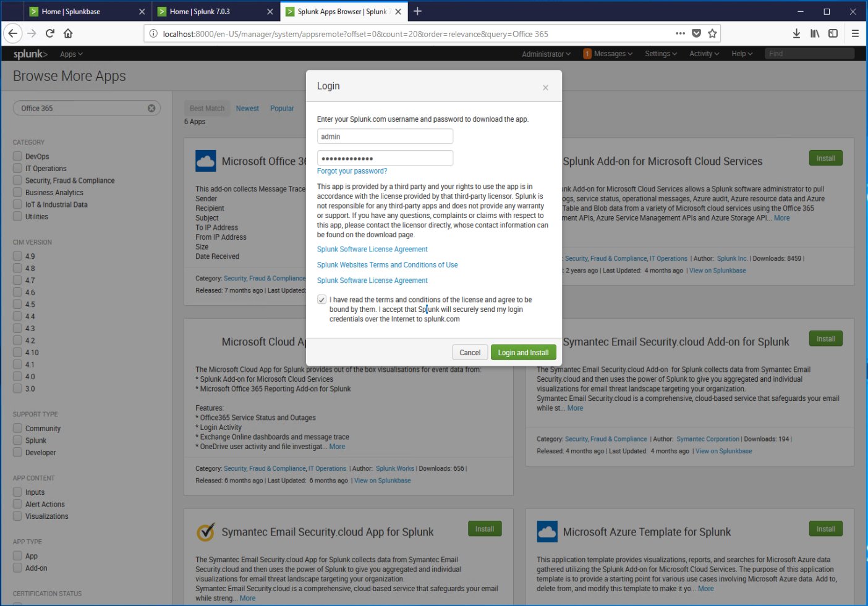Click the Login and Install button
Viewport: 868px width, 606px height.
(x=523, y=352)
